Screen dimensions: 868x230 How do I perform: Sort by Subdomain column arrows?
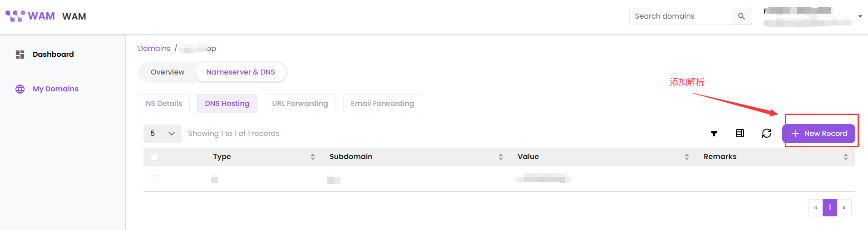click(501, 157)
